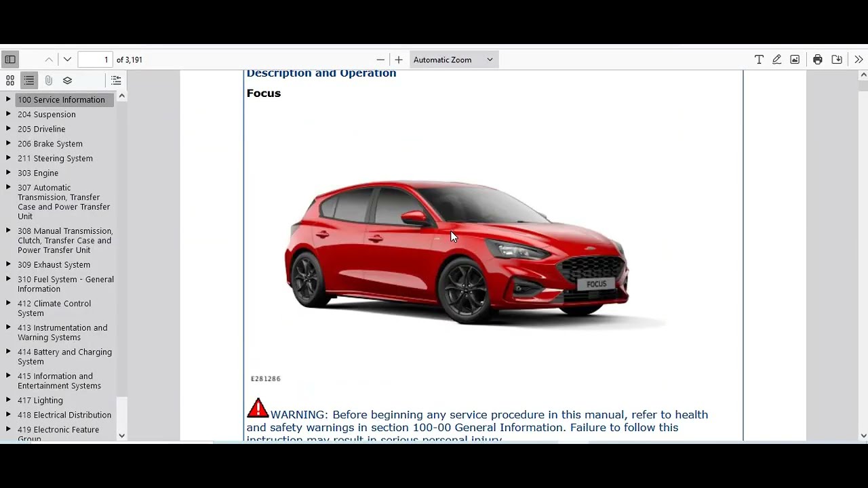Open 204 Suspension section

[x=47, y=115]
